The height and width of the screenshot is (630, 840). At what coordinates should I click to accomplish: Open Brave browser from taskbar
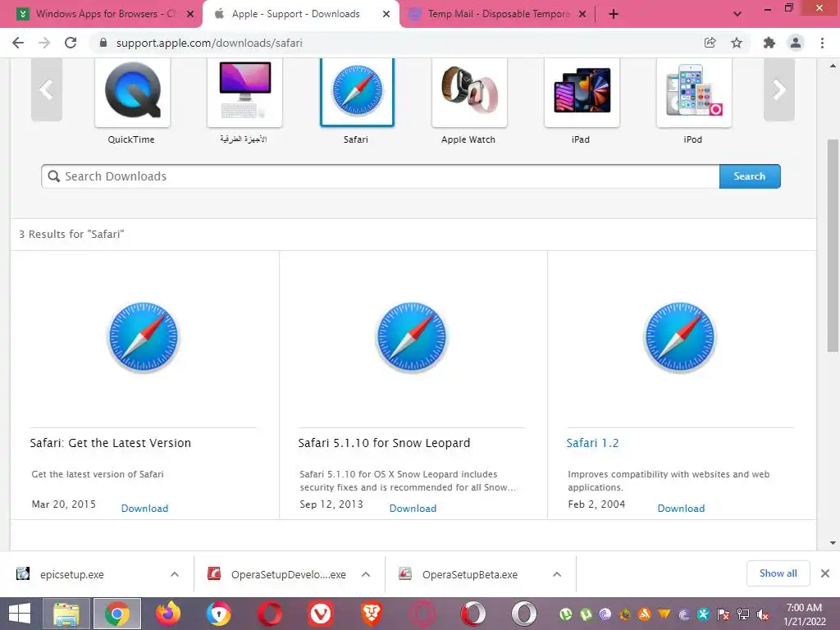pos(372,614)
